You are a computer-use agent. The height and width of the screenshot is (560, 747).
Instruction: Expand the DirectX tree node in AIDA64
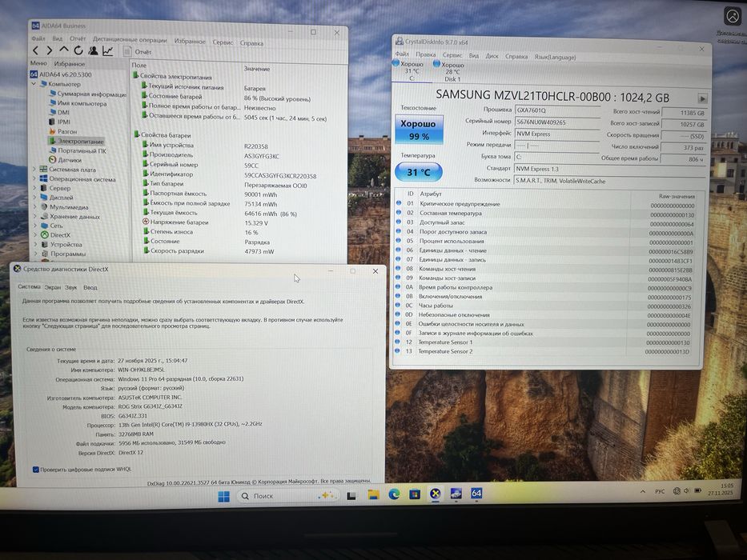34,234
